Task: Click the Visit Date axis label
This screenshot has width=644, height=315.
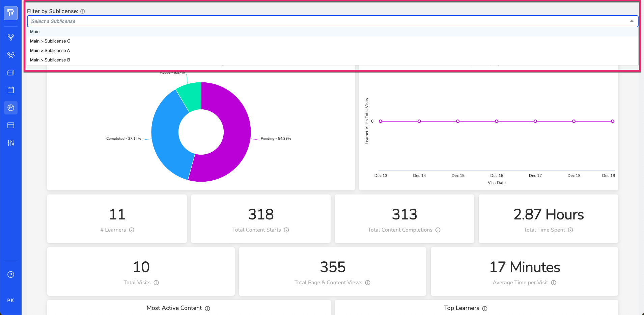Action: tap(497, 183)
